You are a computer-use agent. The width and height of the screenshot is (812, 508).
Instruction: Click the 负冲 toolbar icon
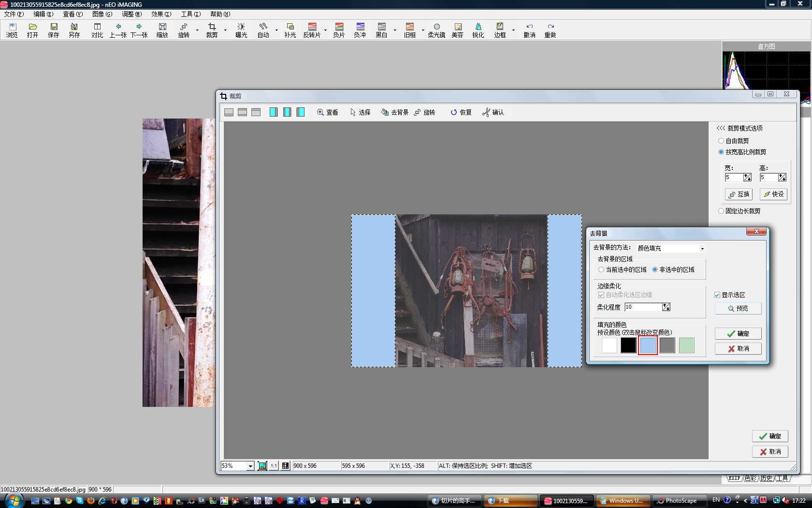click(x=360, y=30)
